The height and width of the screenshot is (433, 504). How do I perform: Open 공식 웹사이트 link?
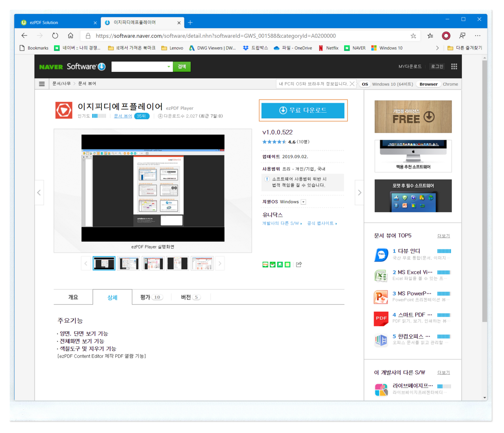tap(322, 223)
